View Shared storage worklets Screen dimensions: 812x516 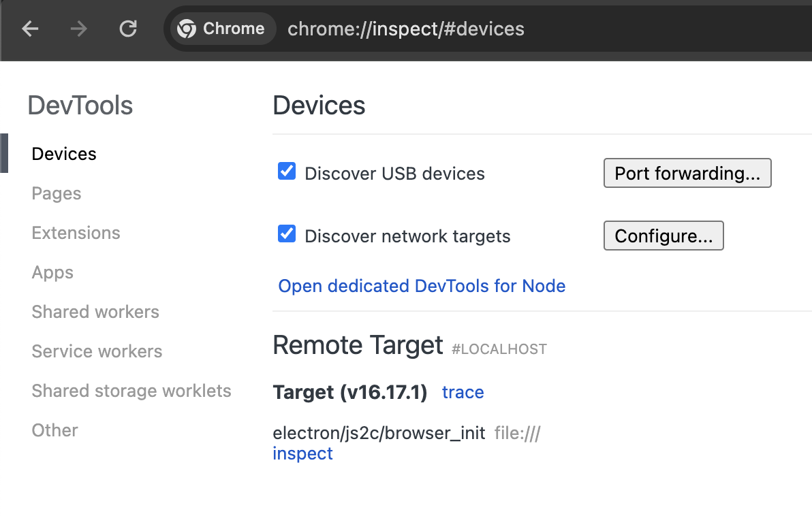(131, 391)
